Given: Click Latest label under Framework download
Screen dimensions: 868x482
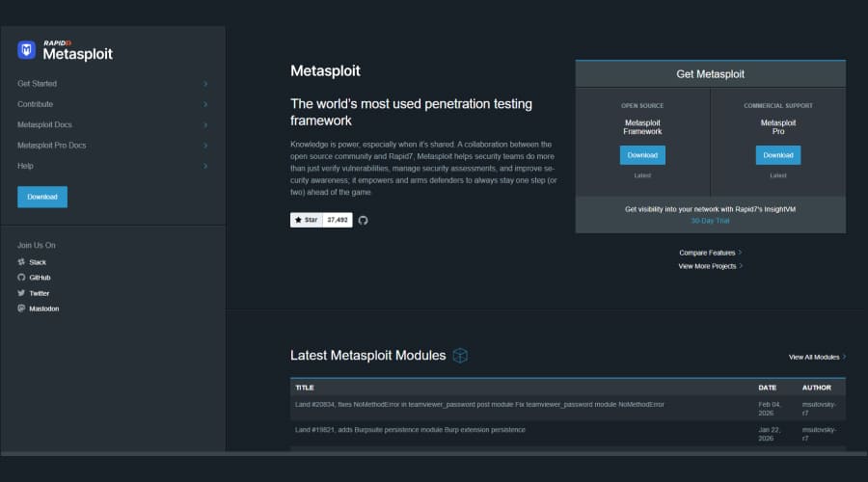Looking at the screenshot, I should coord(642,175).
